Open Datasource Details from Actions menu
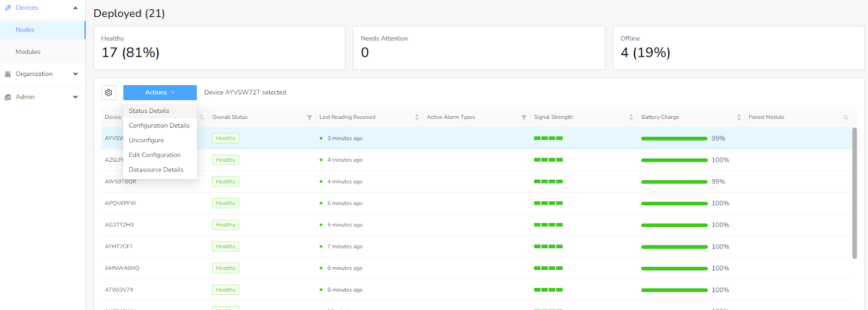Image resolution: width=868 pixels, height=310 pixels. point(160,169)
